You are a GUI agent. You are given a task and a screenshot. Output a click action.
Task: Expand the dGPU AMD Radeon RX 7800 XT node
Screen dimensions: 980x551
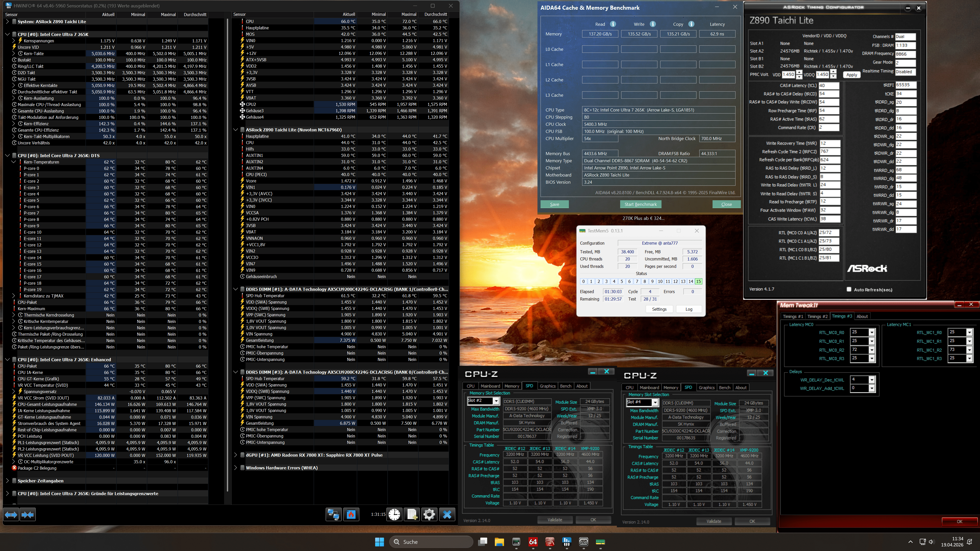236,455
